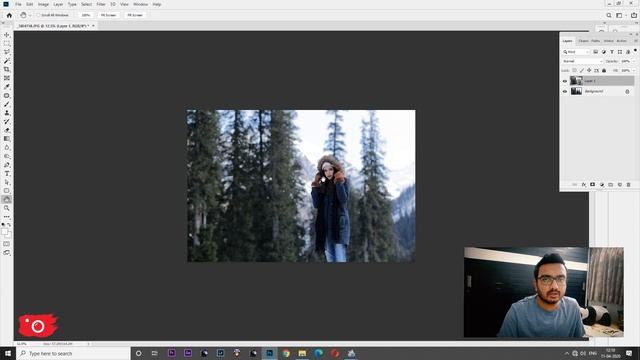Select the Frame tool

point(7,78)
